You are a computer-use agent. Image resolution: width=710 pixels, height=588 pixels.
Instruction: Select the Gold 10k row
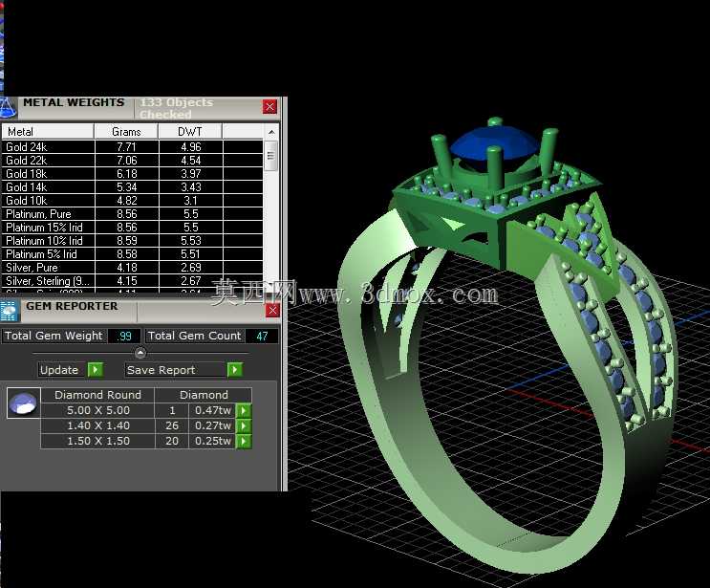coord(132,200)
